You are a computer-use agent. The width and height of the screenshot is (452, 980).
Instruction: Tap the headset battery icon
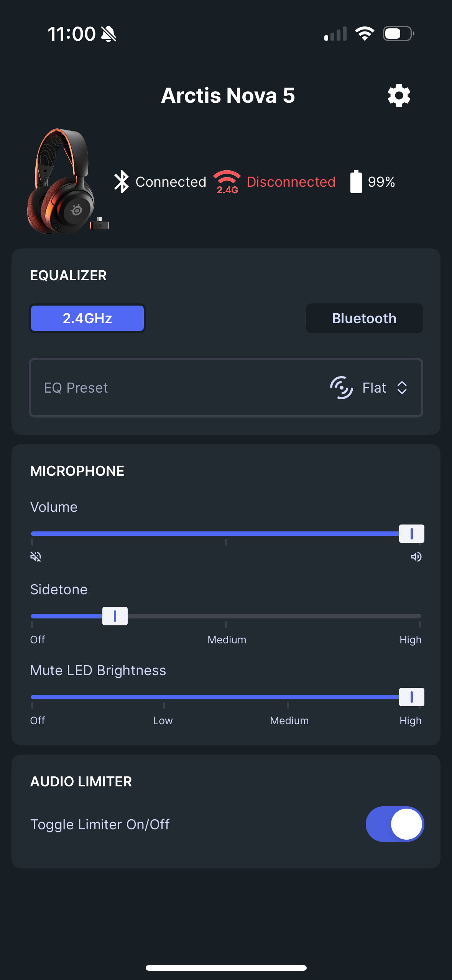click(x=356, y=182)
